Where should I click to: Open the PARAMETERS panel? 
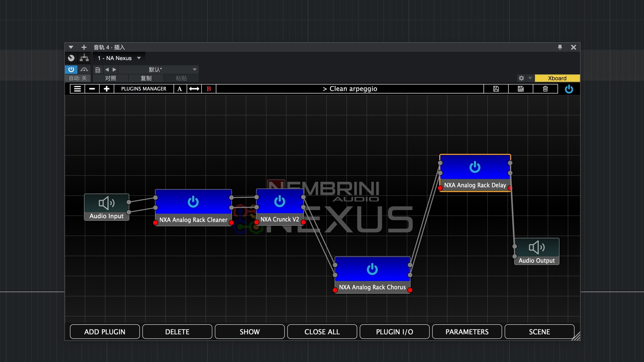467,332
